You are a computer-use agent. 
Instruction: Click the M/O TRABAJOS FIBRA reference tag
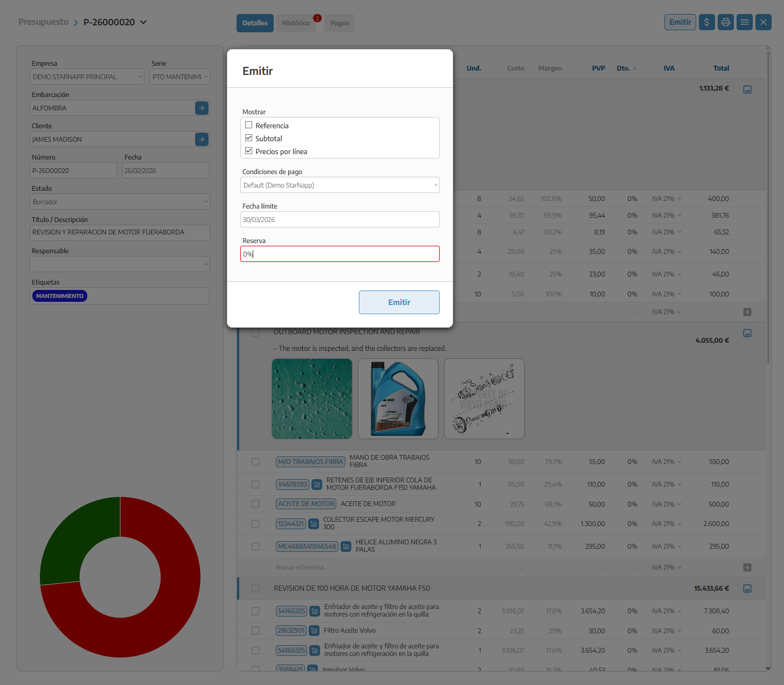tap(310, 462)
